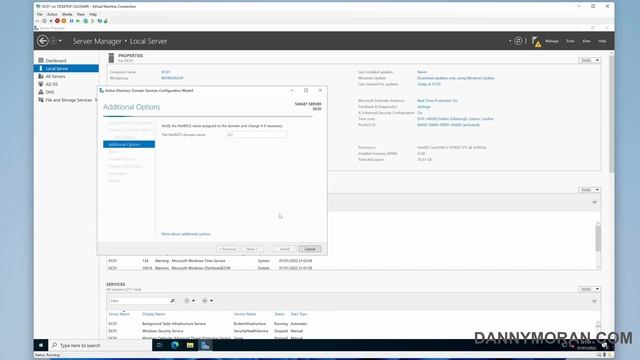Select Windows Security Service row

[351, 331]
